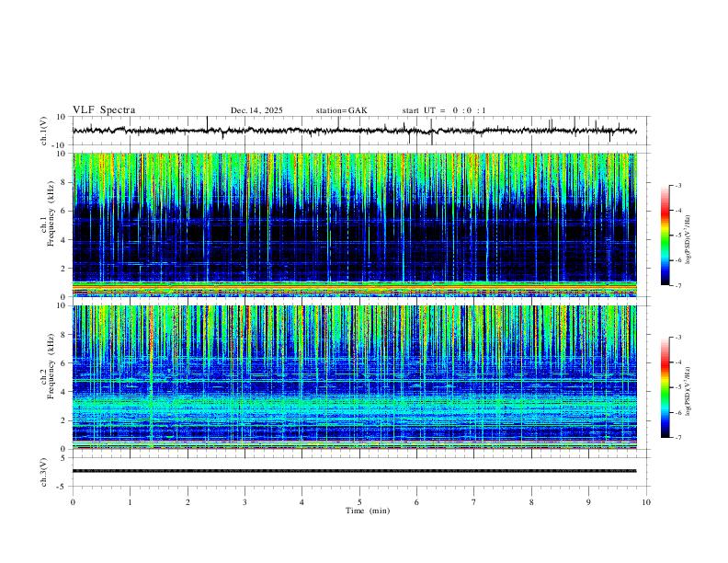Click inside the ch.2 spectrogram panel
Viewport: 728px width, 563px height.
(x=354, y=377)
